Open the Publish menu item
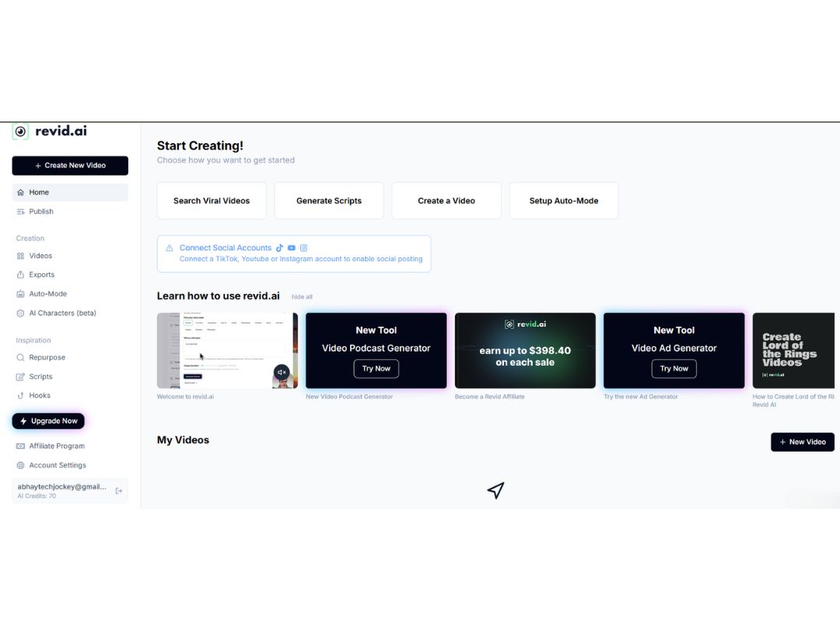The height and width of the screenshot is (630, 840). point(70,212)
